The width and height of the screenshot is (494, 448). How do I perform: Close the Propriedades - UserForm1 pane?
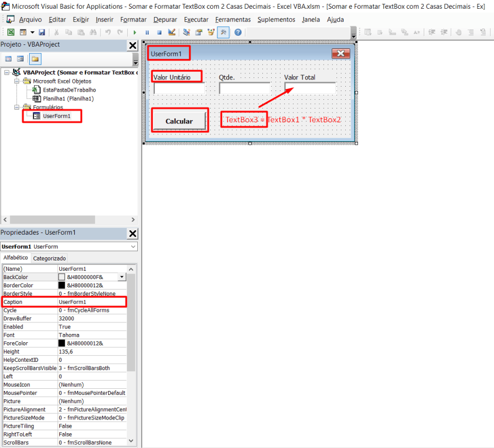point(133,234)
